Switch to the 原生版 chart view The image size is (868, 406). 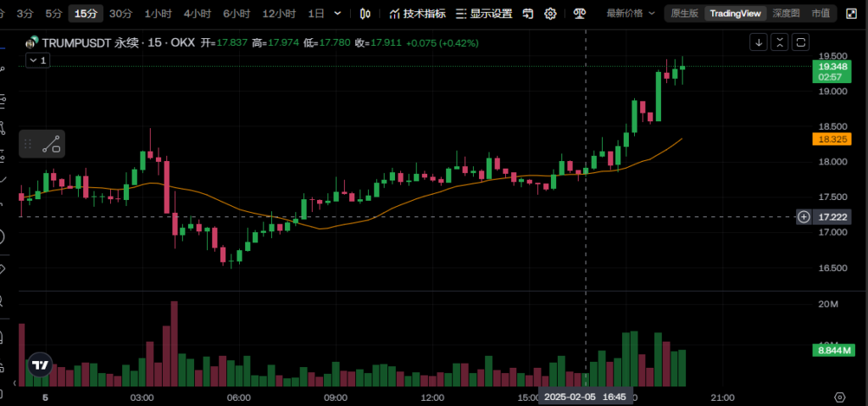tap(684, 14)
